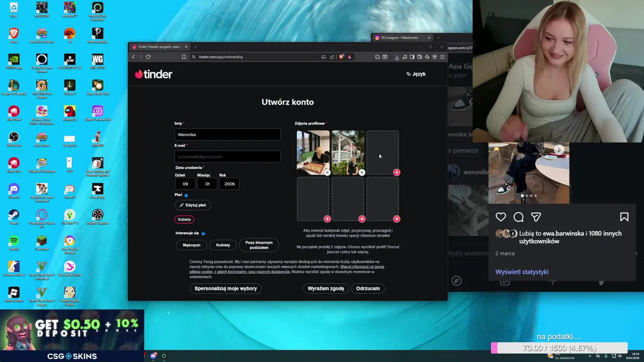The image size is (644, 362).
Task: Show the Płeć info tooltip icon
Action: [x=186, y=195]
